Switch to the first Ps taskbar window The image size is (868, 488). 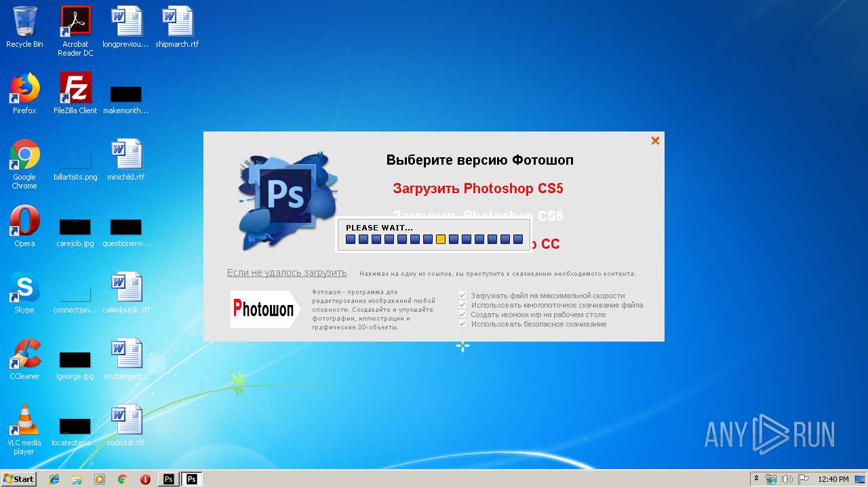click(x=169, y=479)
